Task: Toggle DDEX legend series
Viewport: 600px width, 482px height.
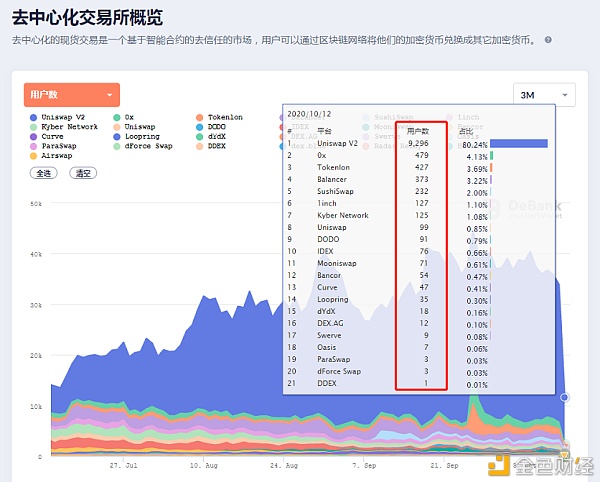Action: 211,146
